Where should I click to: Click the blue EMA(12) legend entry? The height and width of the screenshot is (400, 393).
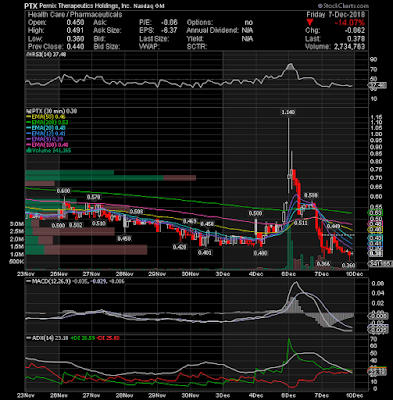46,134
